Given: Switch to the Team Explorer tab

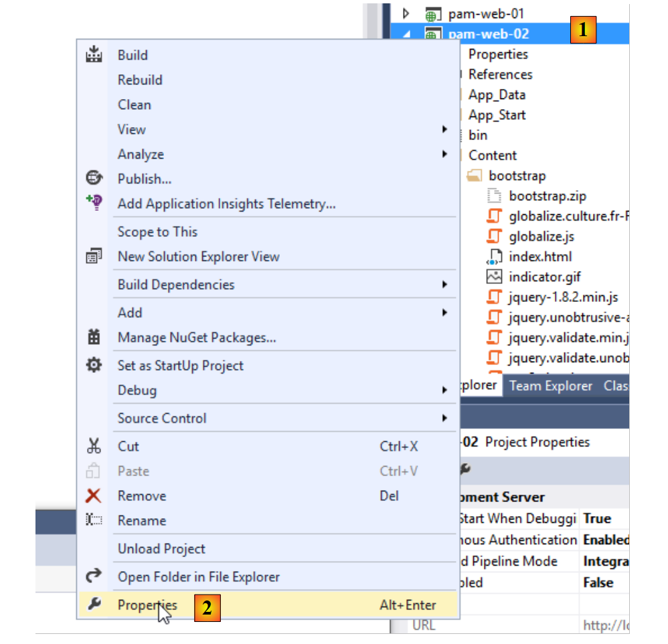Looking at the screenshot, I should [x=550, y=386].
